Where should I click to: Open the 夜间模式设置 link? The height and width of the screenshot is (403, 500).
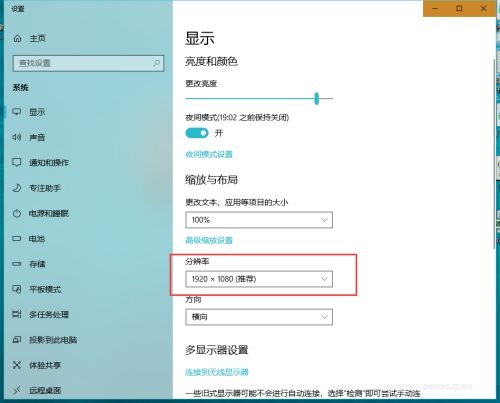click(209, 154)
